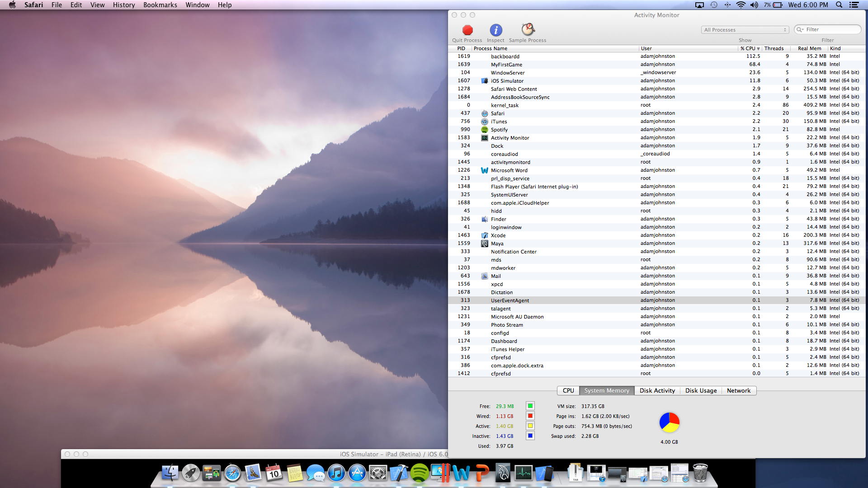Open iOS Simulator from the Dock
The height and width of the screenshot is (488, 868).
(x=544, y=473)
